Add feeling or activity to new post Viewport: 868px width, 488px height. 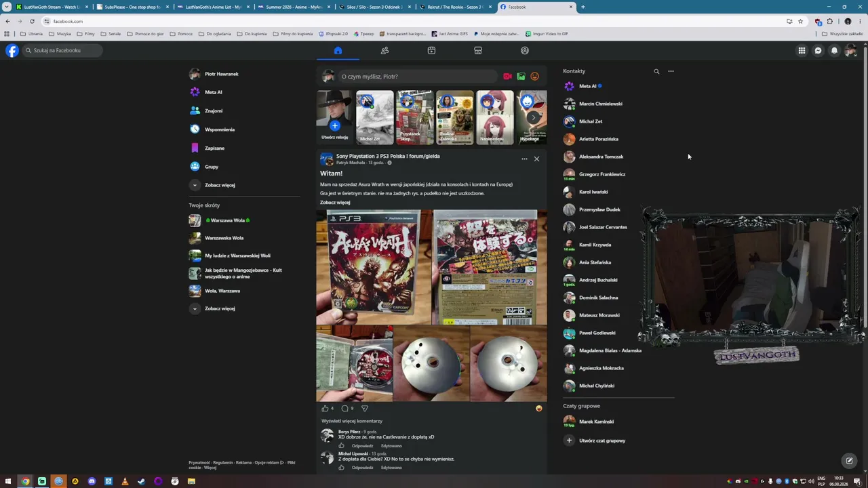pos(534,77)
